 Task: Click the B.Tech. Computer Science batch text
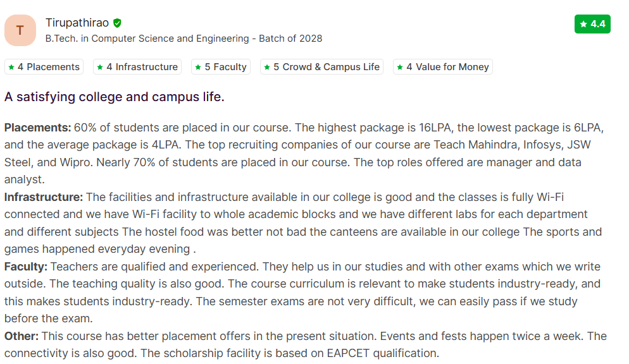point(184,39)
